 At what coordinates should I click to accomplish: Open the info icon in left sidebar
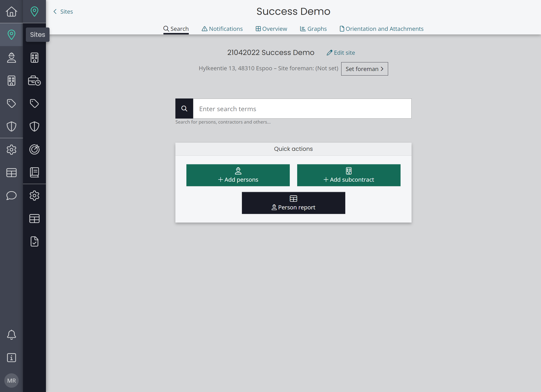[x=11, y=358]
